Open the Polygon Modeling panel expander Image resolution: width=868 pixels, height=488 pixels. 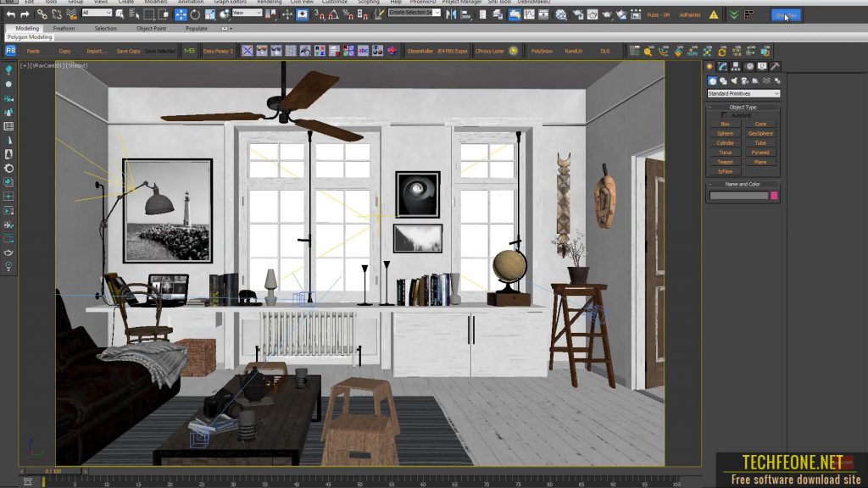(x=30, y=37)
